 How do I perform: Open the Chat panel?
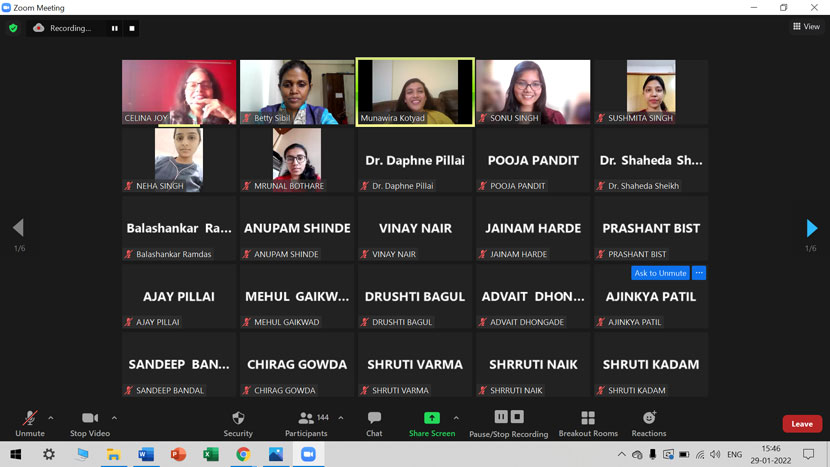point(374,424)
